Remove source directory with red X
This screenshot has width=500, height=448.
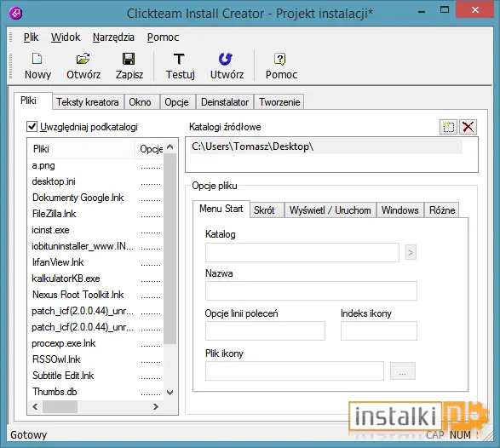point(468,127)
